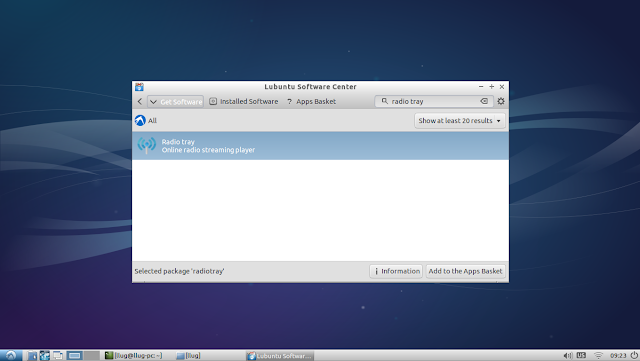This screenshot has width=640, height=361.
Task: Expand the Show at least 20 results dropdown
Action: (460, 120)
